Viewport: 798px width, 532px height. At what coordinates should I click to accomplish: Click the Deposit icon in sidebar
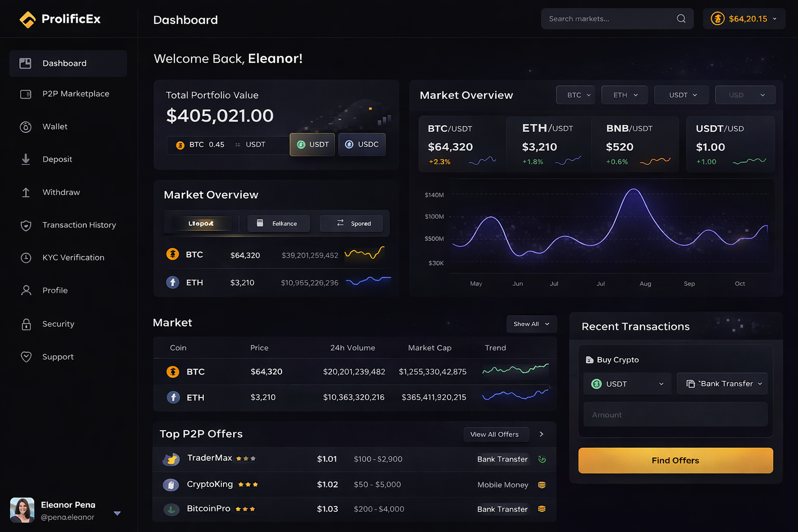pyautogui.click(x=26, y=159)
